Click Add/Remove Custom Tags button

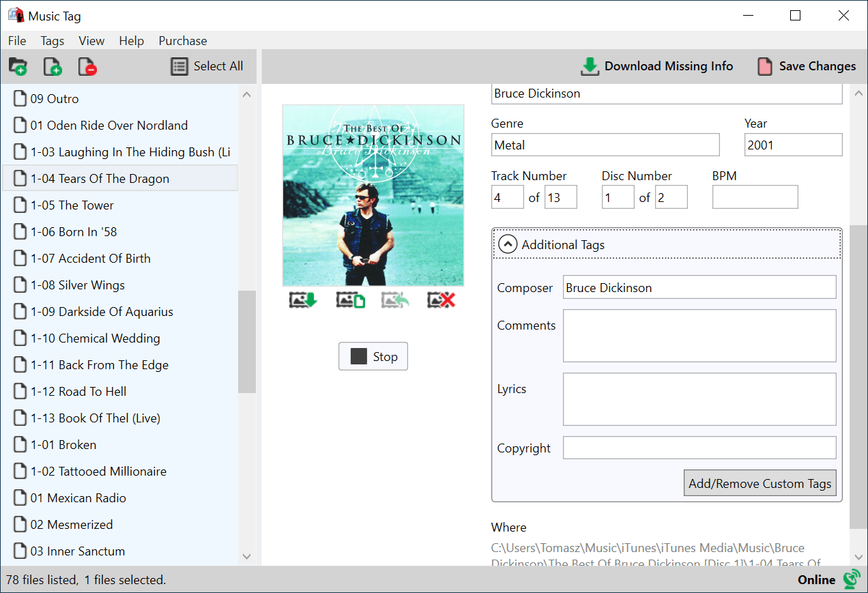tap(760, 483)
